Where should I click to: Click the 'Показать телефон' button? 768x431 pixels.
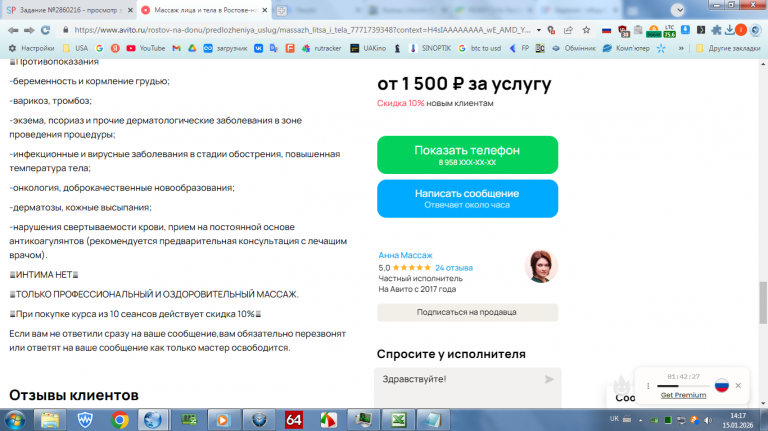pyautogui.click(x=467, y=155)
